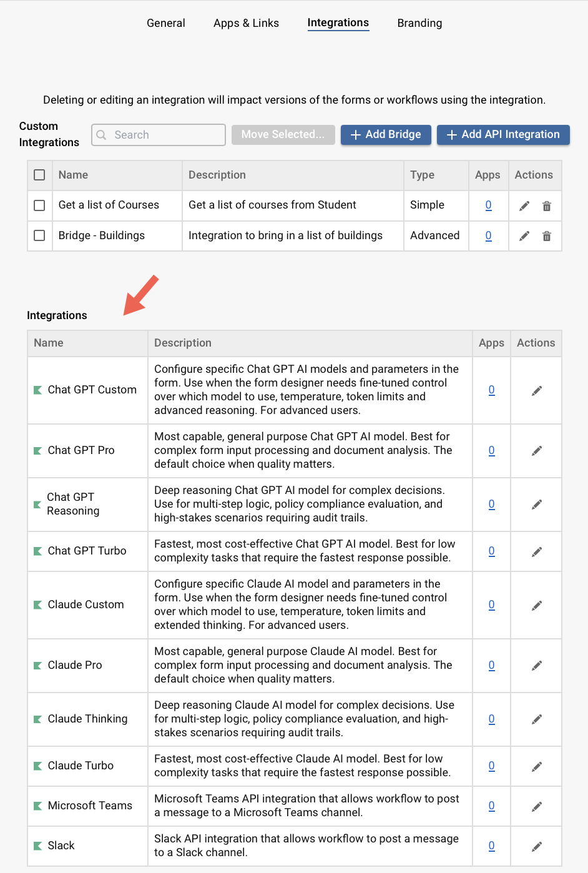Click the trash icon for Bridge - Buildings
588x873 pixels.
pos(547,235)
